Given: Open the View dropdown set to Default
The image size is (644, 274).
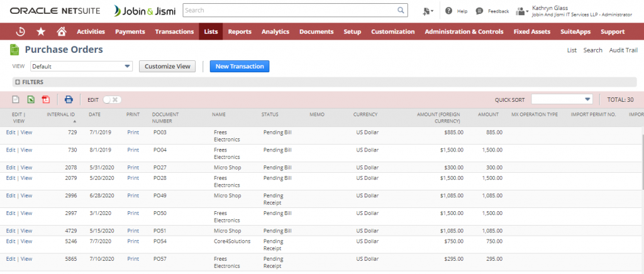Looking at the screenshot, I should point(81,66).
